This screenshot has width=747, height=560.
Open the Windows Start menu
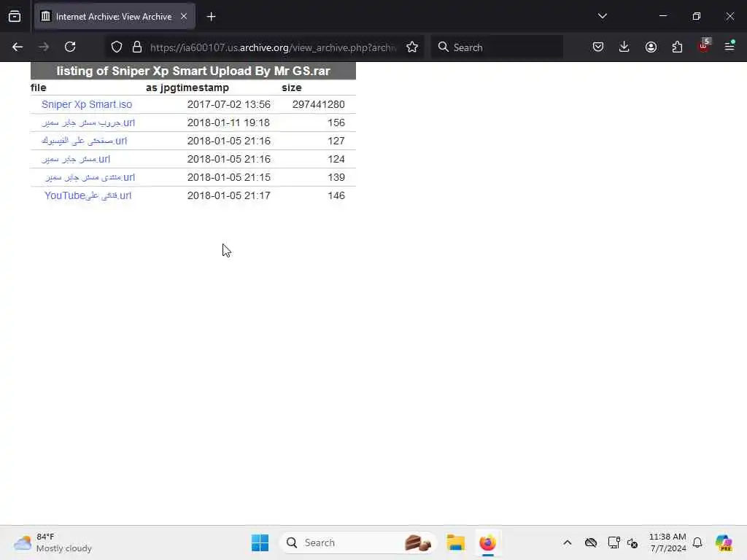point(260,542)
